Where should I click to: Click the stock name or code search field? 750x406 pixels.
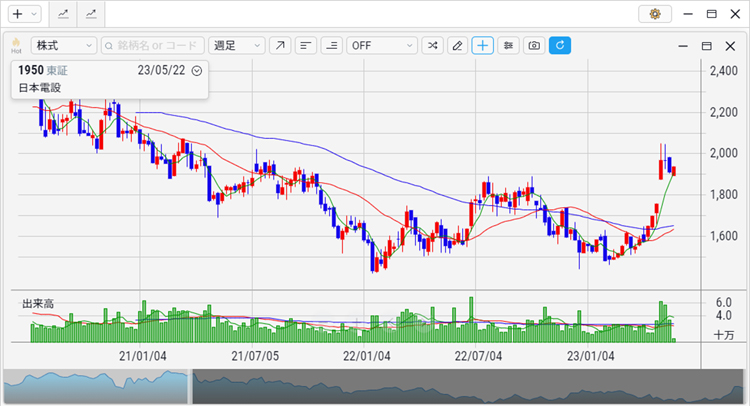pyautogui.click(x=152, y=46)
